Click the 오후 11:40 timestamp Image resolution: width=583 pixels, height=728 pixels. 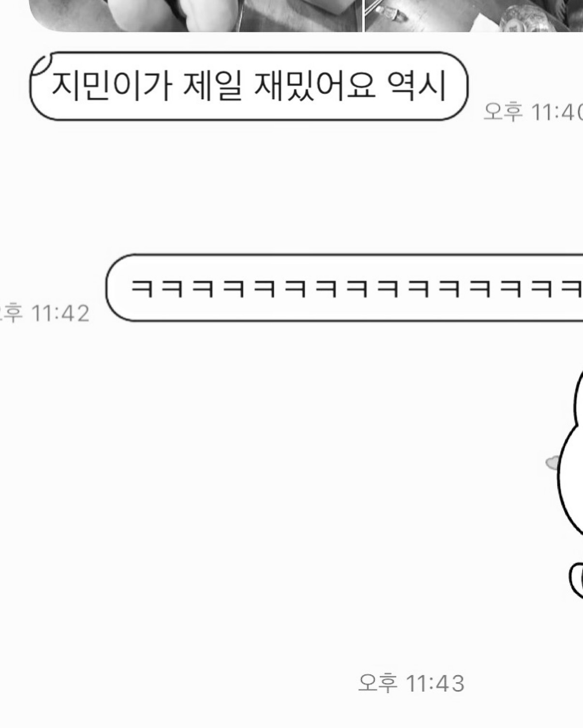(x=533, y=112)
